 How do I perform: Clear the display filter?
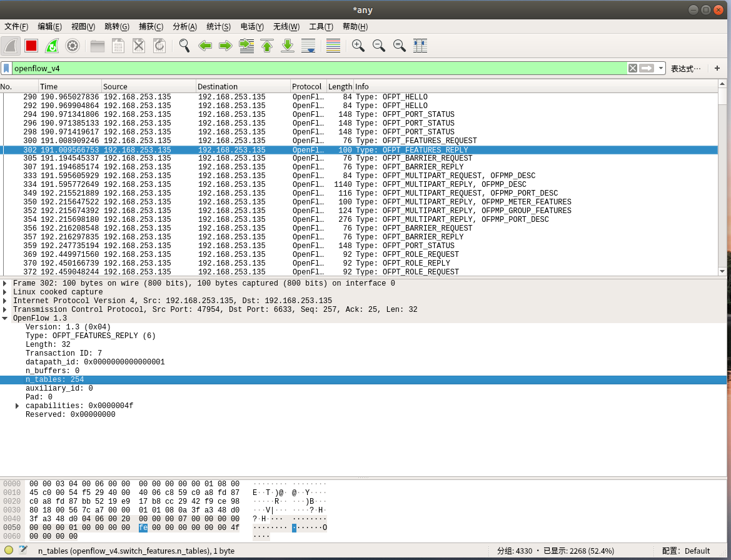(632, 69)
